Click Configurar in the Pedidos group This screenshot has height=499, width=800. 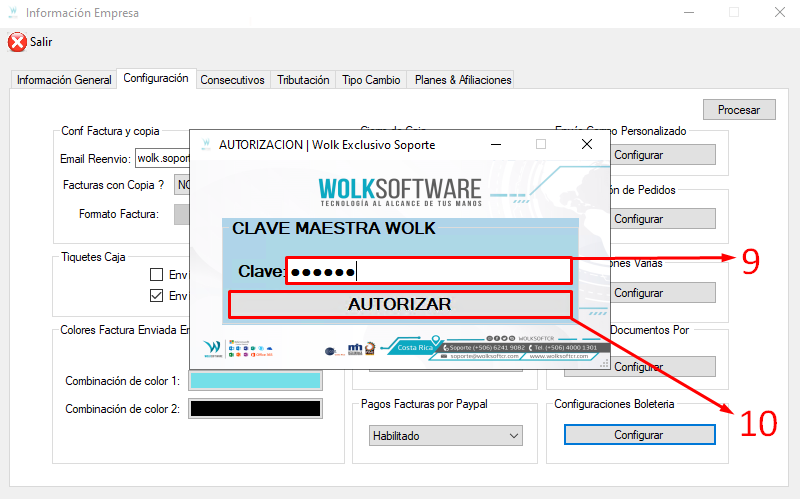point(662,219)
